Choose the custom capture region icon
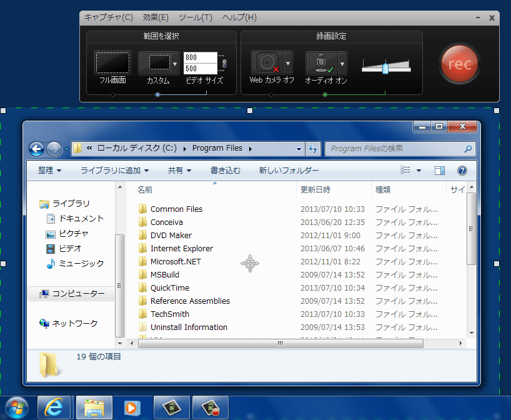This screenshot has width=511, height=420. click(x=155, y=63)
